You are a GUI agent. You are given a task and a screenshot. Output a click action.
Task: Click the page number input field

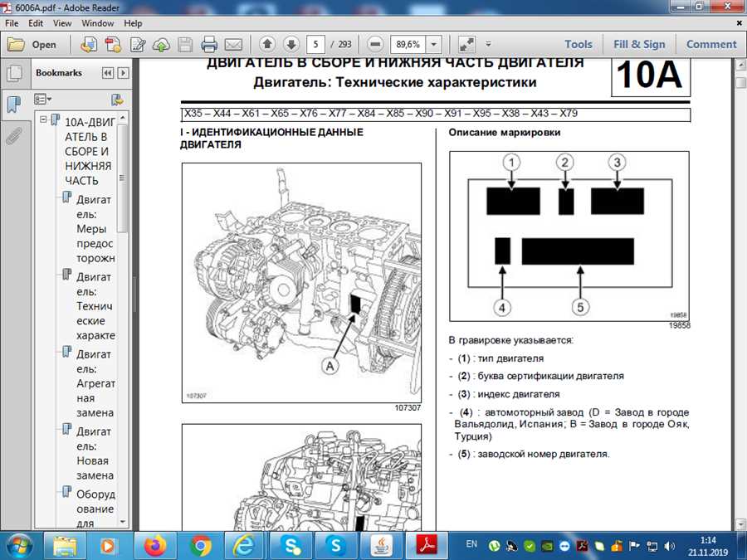pyautogui.click(x=315, y=45)
